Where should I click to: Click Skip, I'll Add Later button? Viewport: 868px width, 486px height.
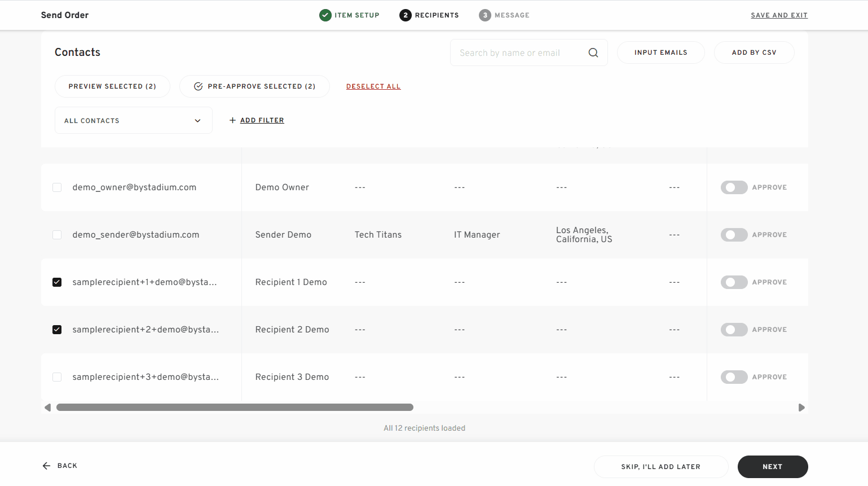pos(661,467)
